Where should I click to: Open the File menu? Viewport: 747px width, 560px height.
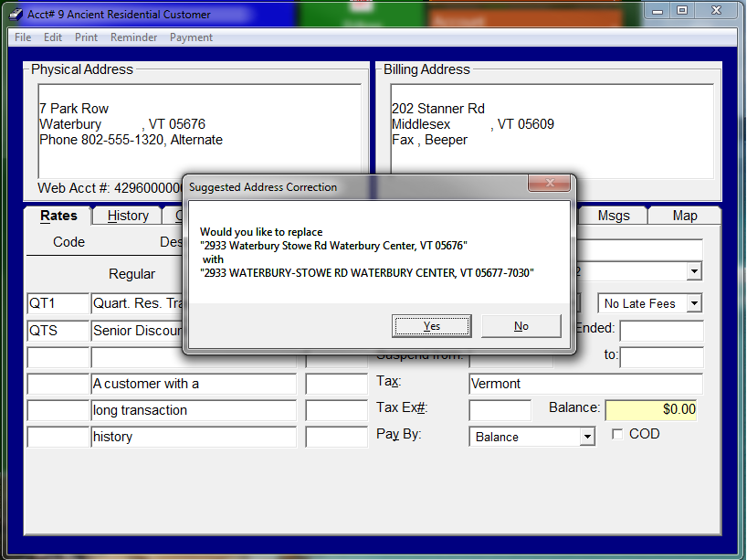pos(23,37)
